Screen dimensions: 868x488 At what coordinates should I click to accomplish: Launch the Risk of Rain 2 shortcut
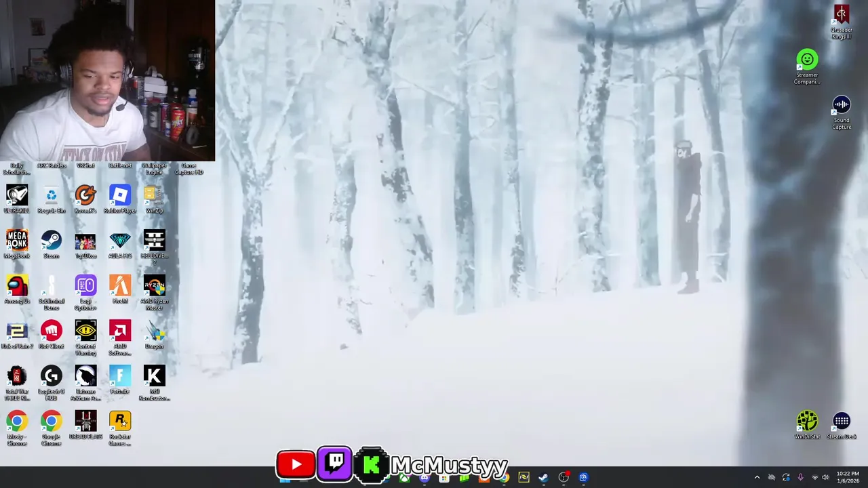pos(17,335)
